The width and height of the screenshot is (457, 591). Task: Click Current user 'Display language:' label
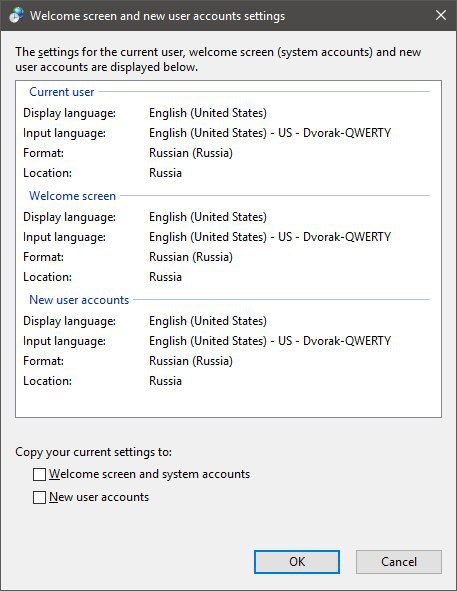[x=69, y=113]
